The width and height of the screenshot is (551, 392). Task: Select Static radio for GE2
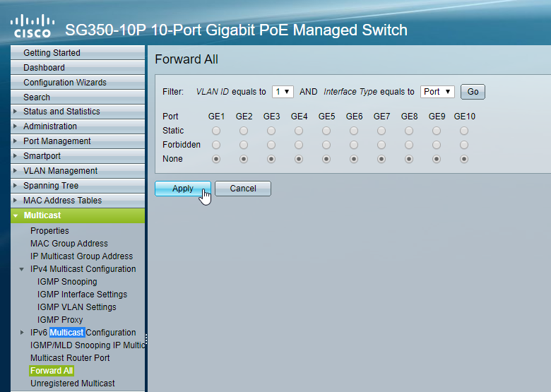(244, 131)
